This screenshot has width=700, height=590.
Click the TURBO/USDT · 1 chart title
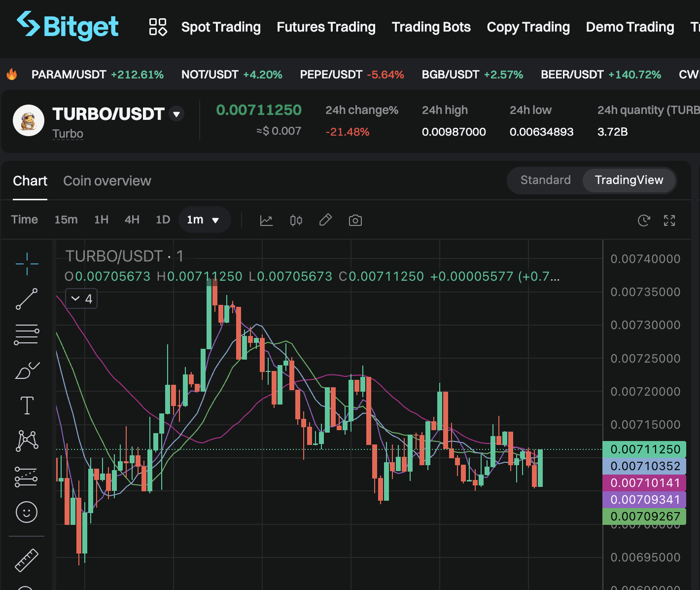click(125, 256)
